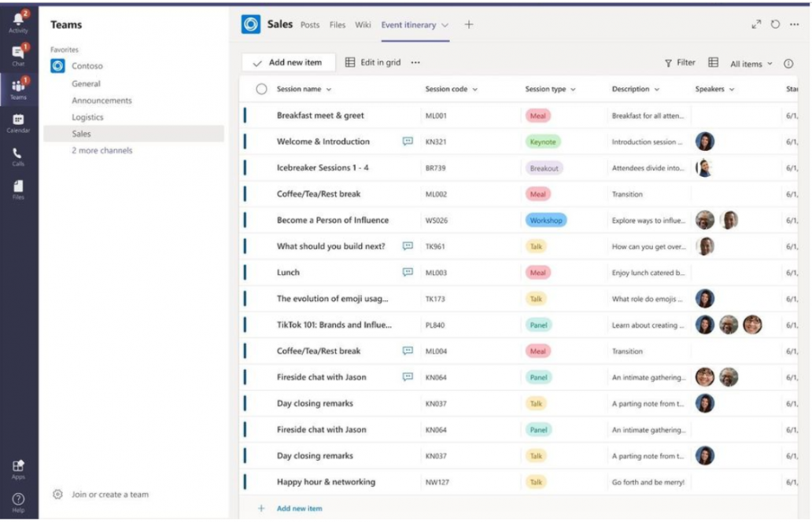Open the list info pane icon
Viewport: 812px width, 522px height.
click(x=788, y=64)
